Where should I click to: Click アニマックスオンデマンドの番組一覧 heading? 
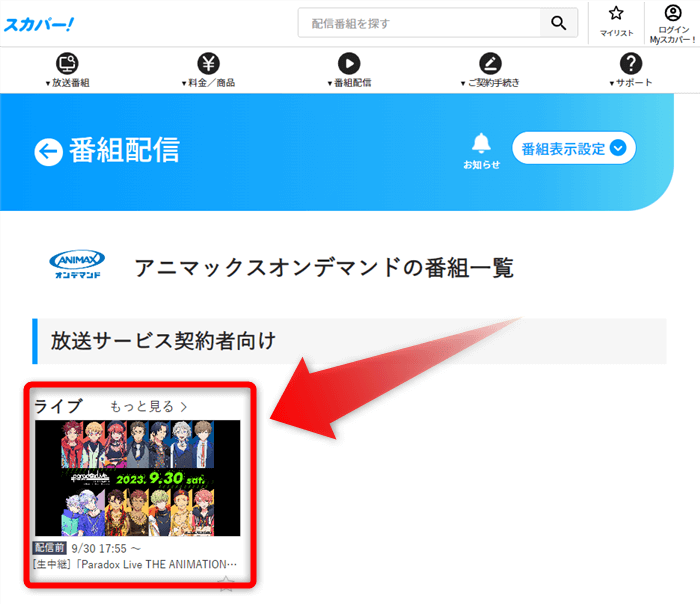click(x=324, y=268)
